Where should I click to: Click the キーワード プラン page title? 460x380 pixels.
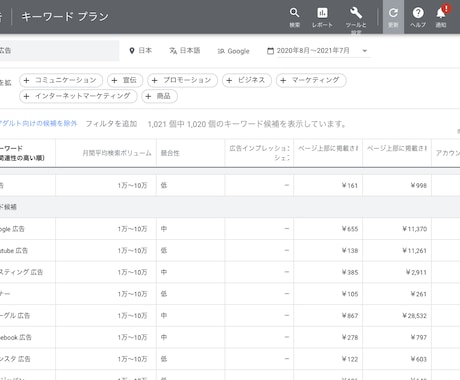pos(65,16)
